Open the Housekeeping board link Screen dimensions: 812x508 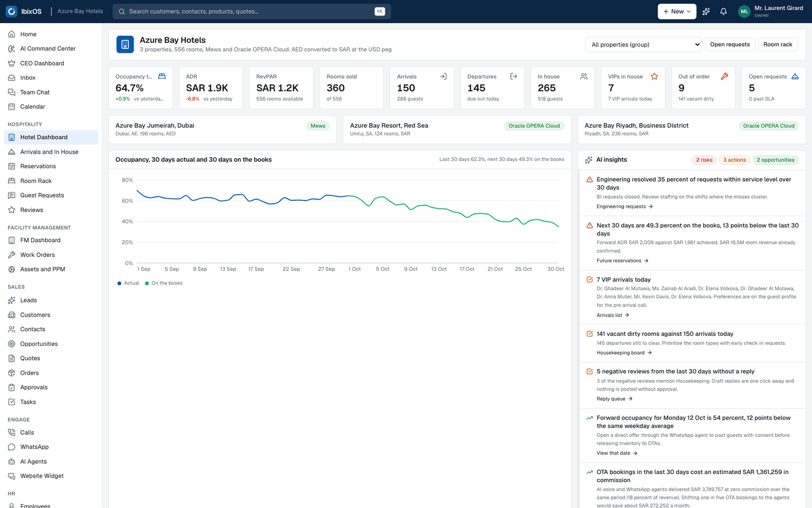(624, 353)
